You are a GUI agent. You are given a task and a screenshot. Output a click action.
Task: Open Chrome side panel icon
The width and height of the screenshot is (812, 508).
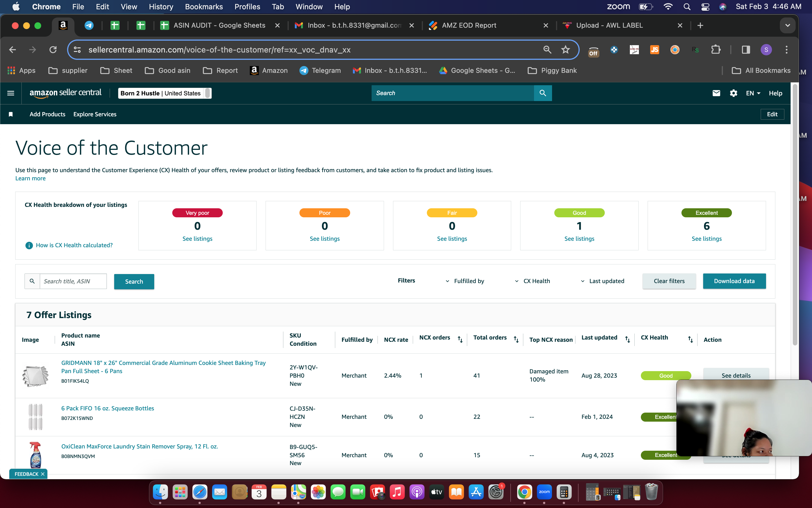pos(745,50)
